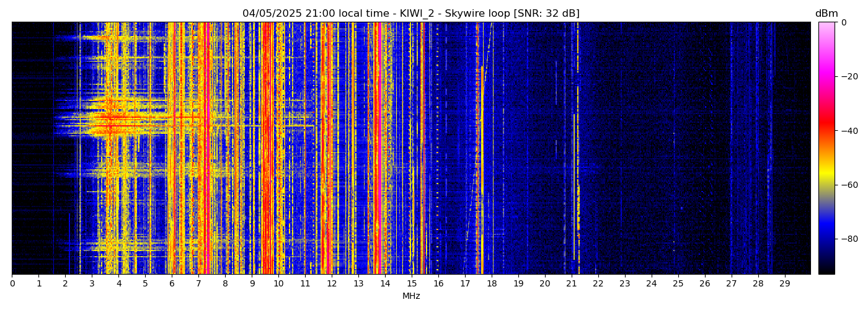The image size is (868, 310).
Task: Click the -60 colorbar tick label
Action: [x=847, y=185]
